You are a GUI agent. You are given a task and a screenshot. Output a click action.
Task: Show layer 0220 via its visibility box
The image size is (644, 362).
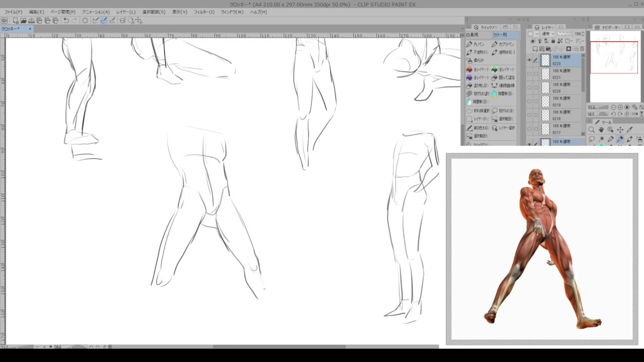click(529, 87)
